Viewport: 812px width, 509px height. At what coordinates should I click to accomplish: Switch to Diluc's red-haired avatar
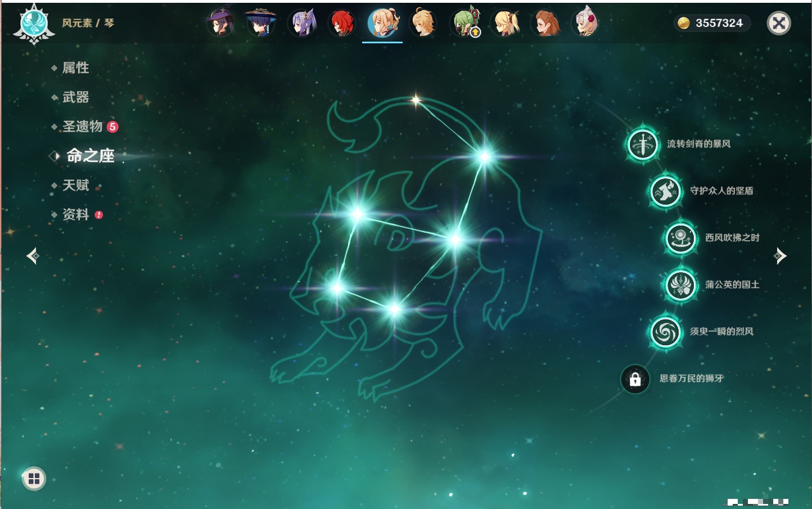coord(342,23)
